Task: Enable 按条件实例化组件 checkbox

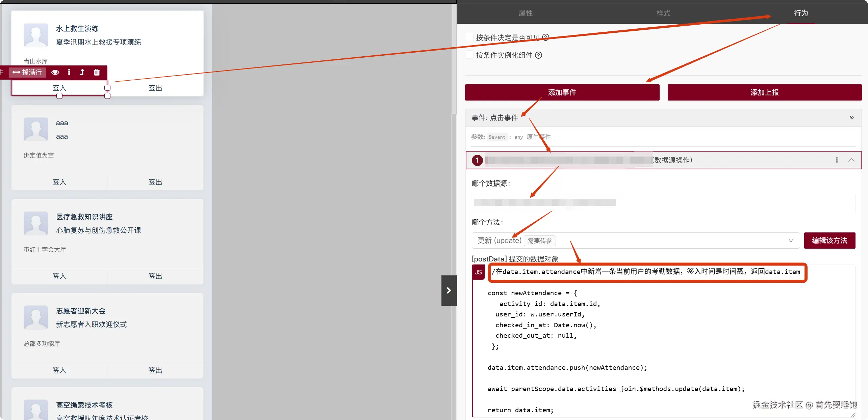Action: [x=469, y=55]
